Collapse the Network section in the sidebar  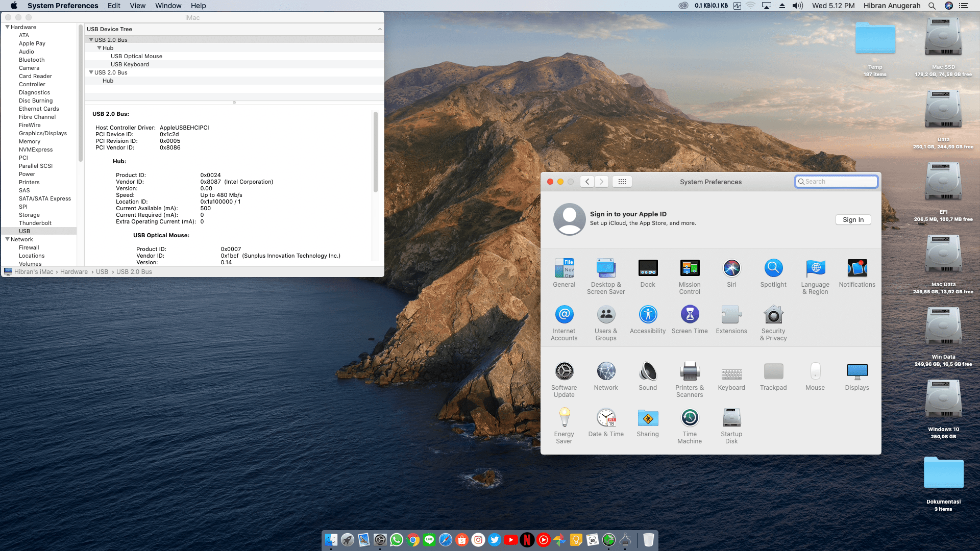[x=7, y=239]
